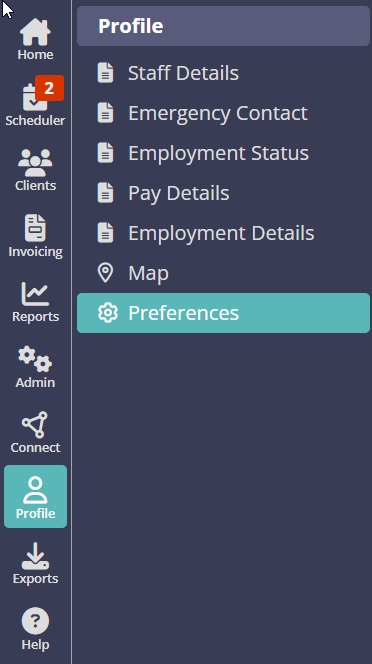
Task: Open the Home icon in sidebar
Action: click(x=35, y=33)
